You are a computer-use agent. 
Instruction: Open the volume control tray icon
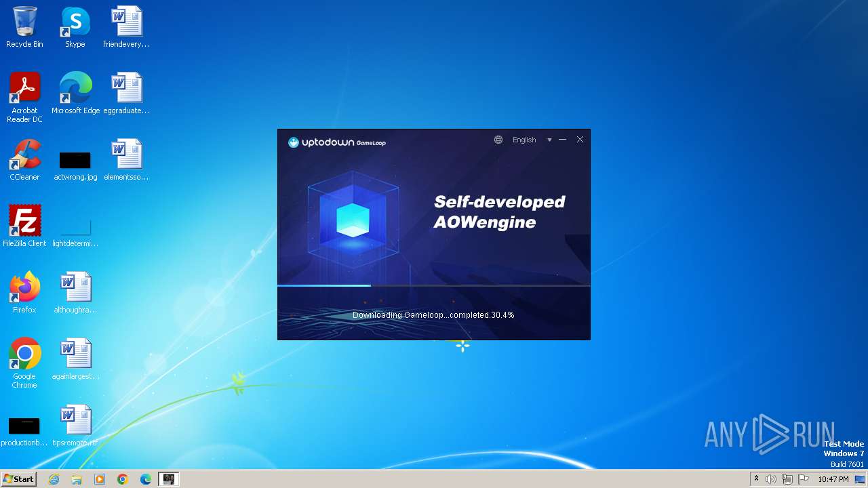771,479
